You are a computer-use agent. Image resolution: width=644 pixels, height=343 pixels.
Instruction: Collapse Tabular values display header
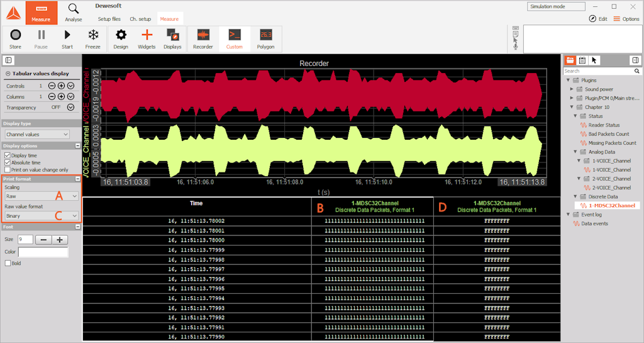8,74
